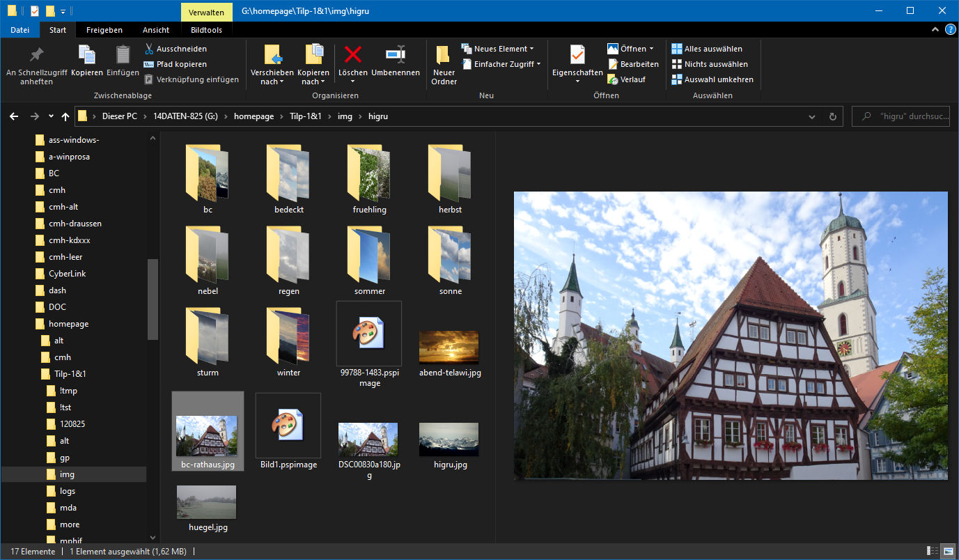This screenshot has height=560, width=959.
Task: Click the navigation pane vertical scrollbar
Action: [153, 300]
